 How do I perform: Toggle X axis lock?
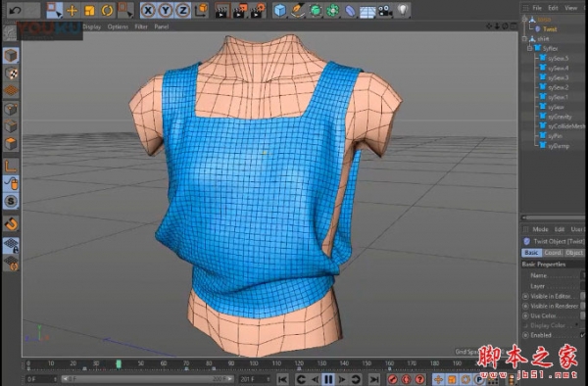click(x=148, y=11)
